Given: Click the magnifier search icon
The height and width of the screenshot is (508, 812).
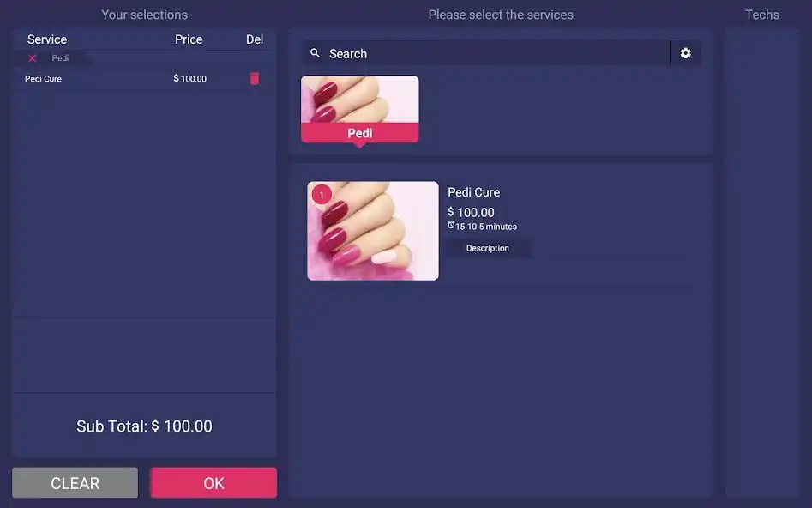Looking at the screenshot, I should coord(315,53).
